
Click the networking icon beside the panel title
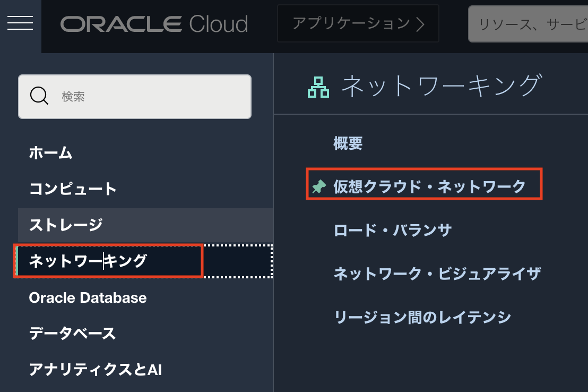318,87
